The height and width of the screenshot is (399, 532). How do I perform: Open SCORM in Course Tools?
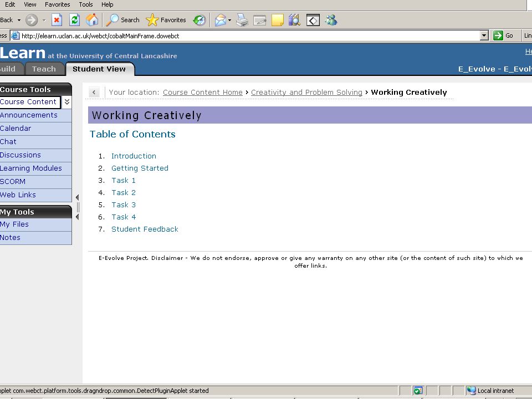pyautogui.click(x=35, y=182)
